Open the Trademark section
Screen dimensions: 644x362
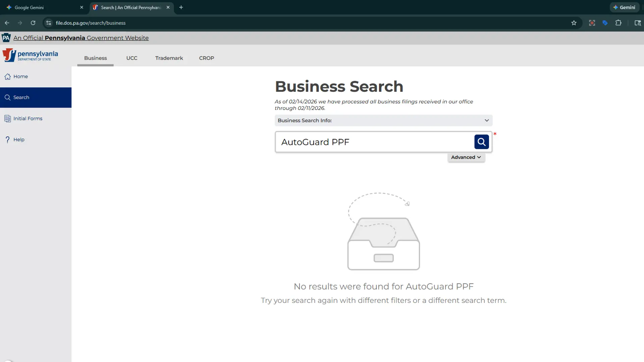click(x=169, y=58)
